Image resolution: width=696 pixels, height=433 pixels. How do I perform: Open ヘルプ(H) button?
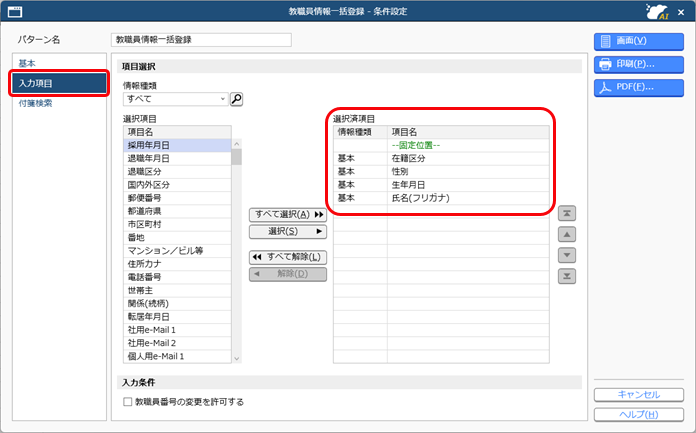639,414
